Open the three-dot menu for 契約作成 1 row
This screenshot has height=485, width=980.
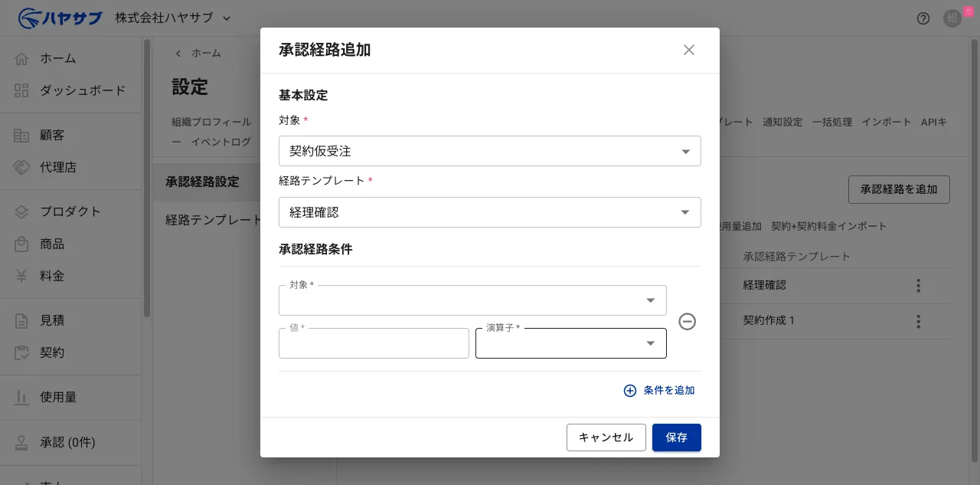coord(918,320)
